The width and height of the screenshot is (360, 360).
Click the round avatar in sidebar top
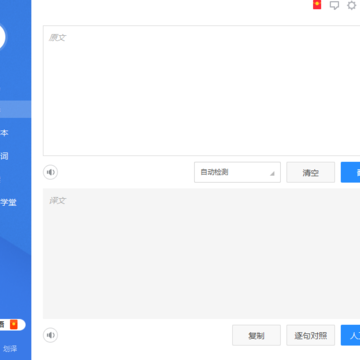pyautogui.click(x=2, y=37)
